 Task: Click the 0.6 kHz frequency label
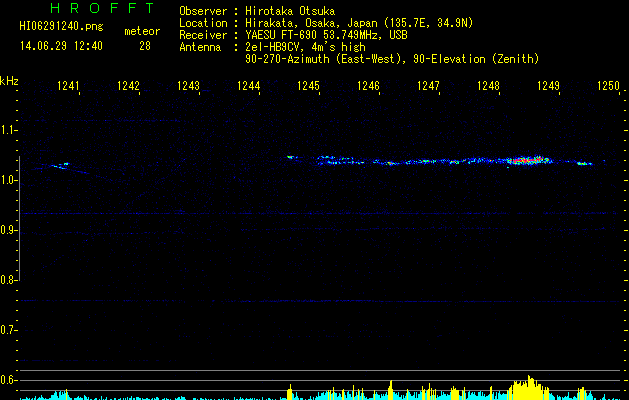tap(8, 380)
